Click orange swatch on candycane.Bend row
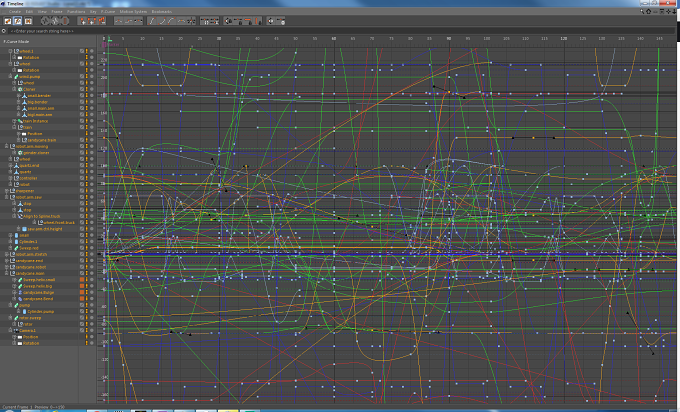The height and width of the screenshot is (412, 680). click(x=82, y=299)
